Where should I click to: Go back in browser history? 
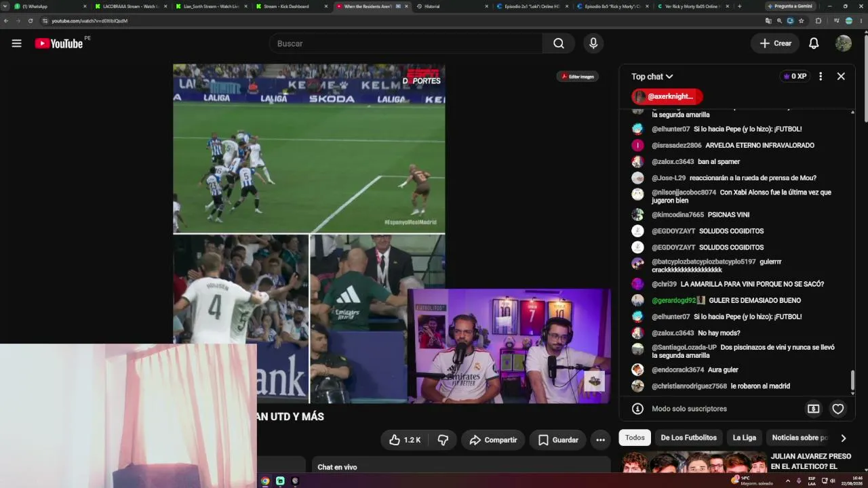[6, 21]
